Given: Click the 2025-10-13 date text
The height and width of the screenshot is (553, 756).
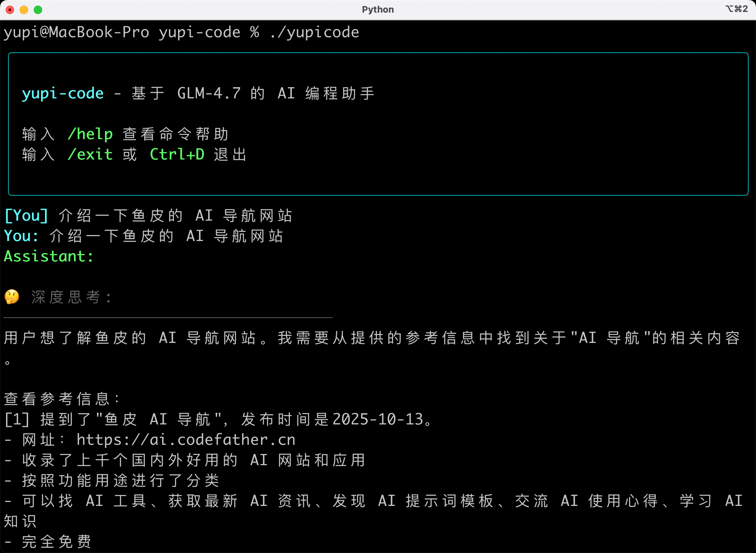Looking at the screenshot, I should [x=378, y=419].
